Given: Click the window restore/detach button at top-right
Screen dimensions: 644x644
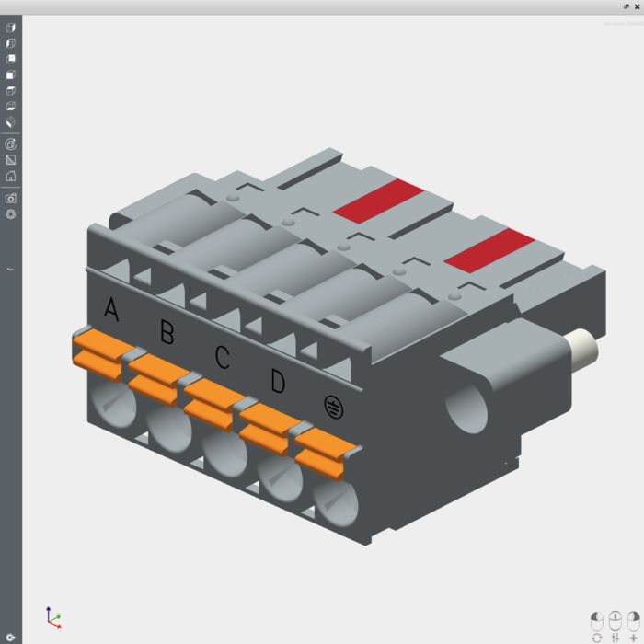Looking at the screenshot, I should [627, 6].
